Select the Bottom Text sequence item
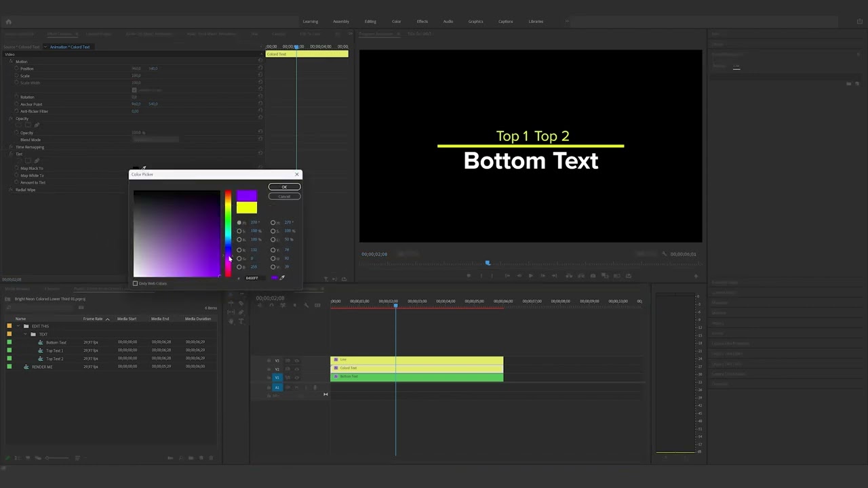 (x=56, y=342)
